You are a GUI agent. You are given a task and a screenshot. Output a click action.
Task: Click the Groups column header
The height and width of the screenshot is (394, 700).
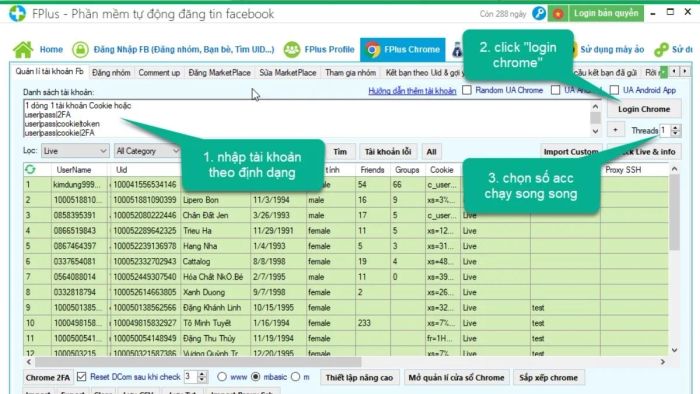[x=407, y=170]
